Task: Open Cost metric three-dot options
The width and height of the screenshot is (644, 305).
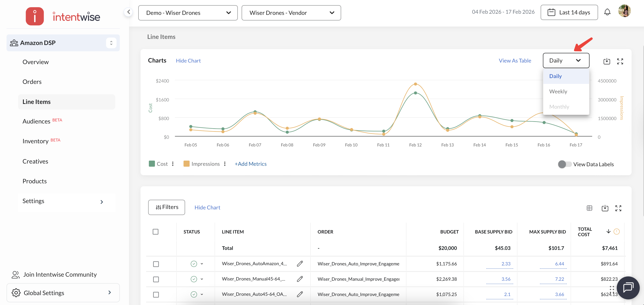Action: [173, 164]
